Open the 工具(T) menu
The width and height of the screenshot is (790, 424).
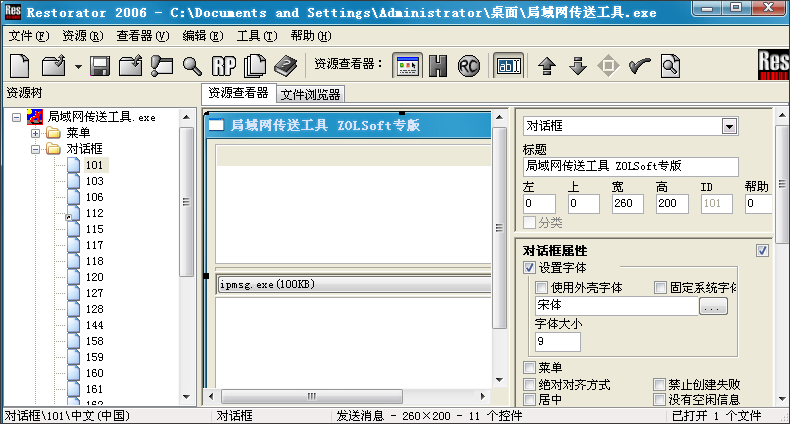pos(257,36)
